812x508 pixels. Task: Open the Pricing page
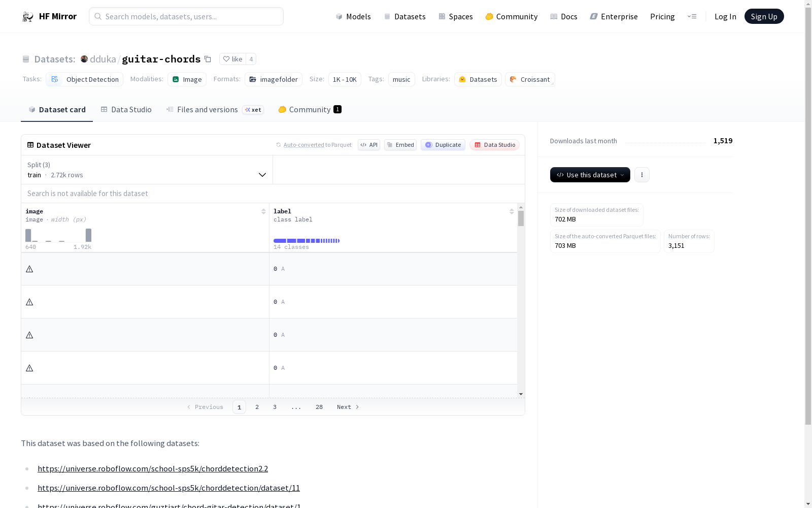(662, 17)
